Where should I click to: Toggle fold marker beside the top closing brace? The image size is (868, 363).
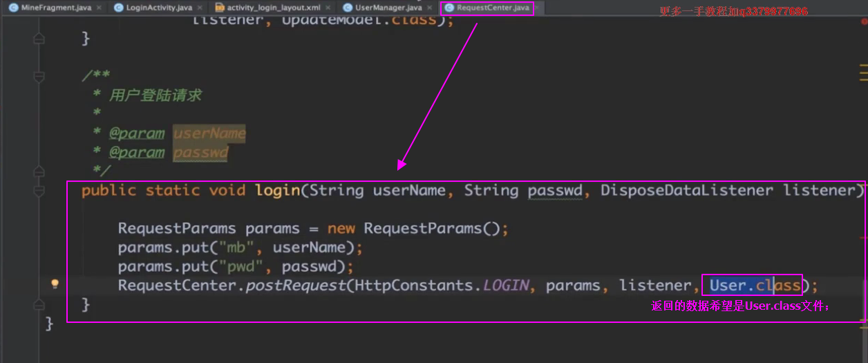click(x=39, y=37)
